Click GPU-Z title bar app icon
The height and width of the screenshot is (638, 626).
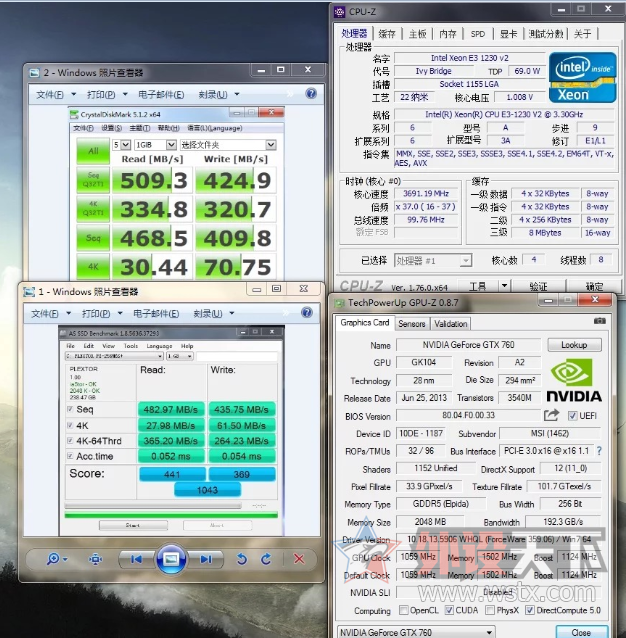pyautogui.click(x=339, y=303)
